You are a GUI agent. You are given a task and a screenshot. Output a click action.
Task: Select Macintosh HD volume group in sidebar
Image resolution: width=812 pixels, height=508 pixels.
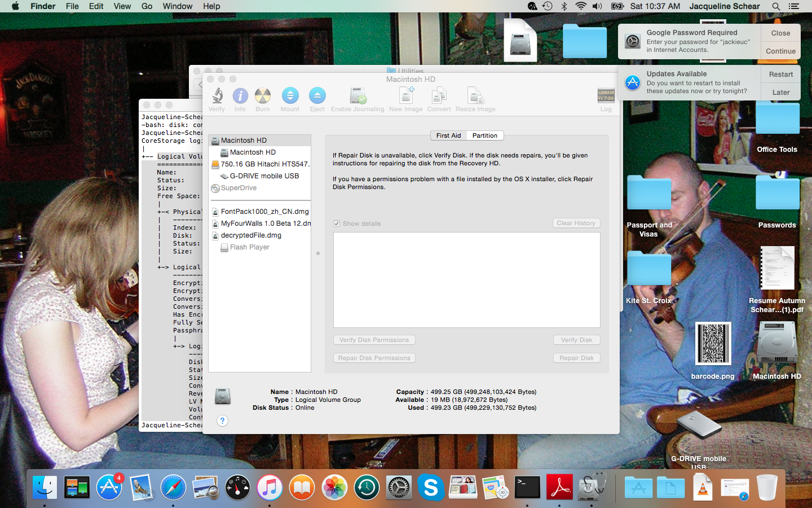point(259,141)
